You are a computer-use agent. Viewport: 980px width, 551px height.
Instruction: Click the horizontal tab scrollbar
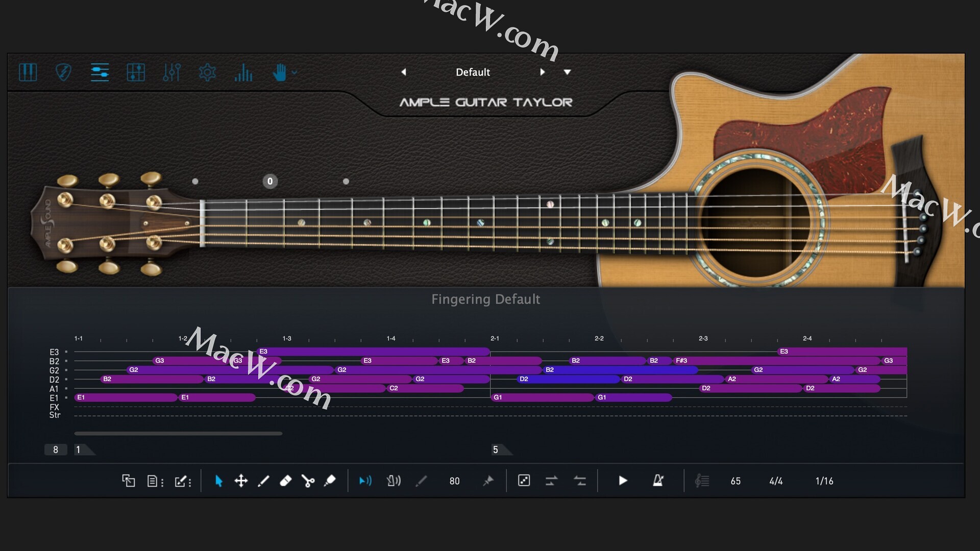[178, 434]
